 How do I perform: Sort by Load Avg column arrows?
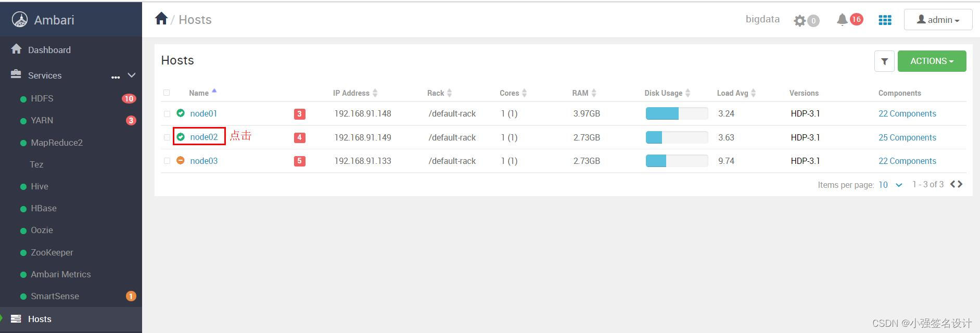(753, 93)
